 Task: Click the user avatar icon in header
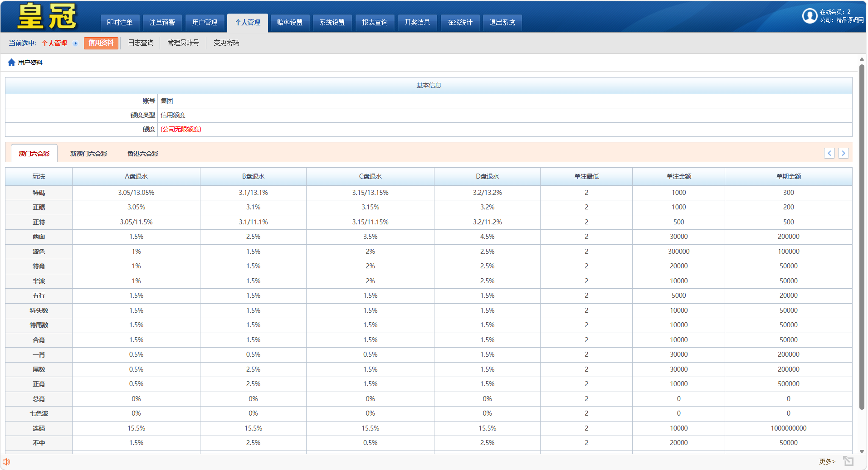tap(809, 16)
